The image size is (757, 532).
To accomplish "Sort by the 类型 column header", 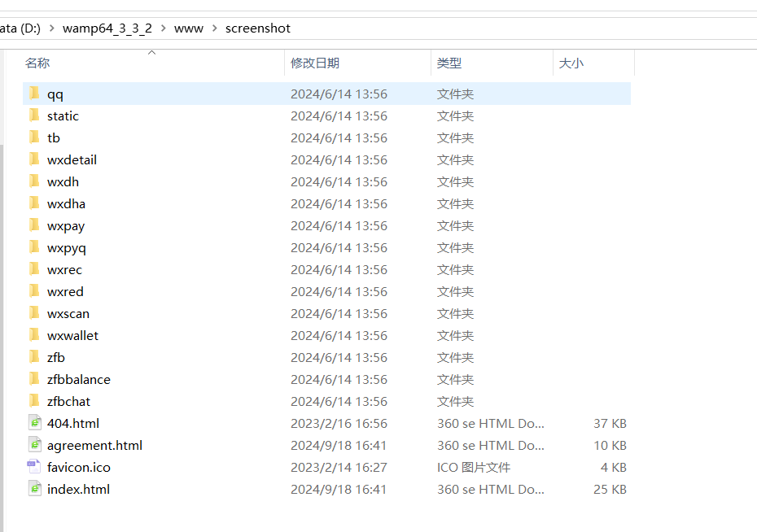I will pyautogui.click(x=449, y=63).
